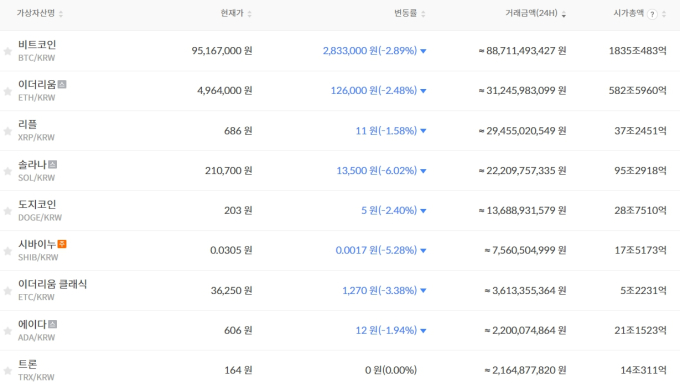Click the gray badge next to 솔라나

point(52,164)
